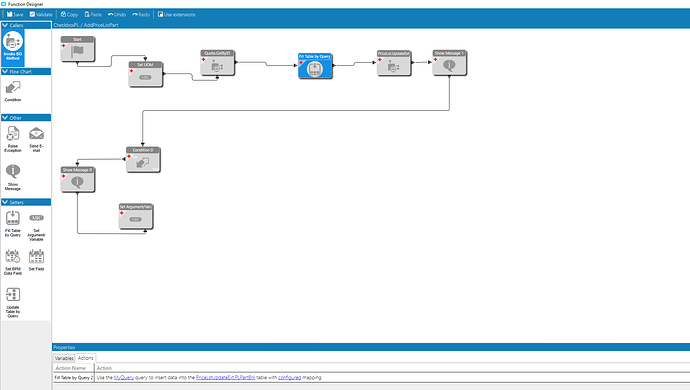The height and width of the screenshot is (390, 690).
Task: Pick the Set Field setter icon
Action: tap(36, 260)
